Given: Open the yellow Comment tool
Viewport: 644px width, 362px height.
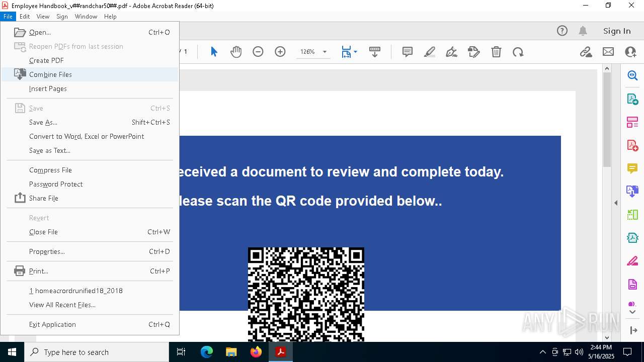Looking at the screenshot, I should [x=632, y=168].
